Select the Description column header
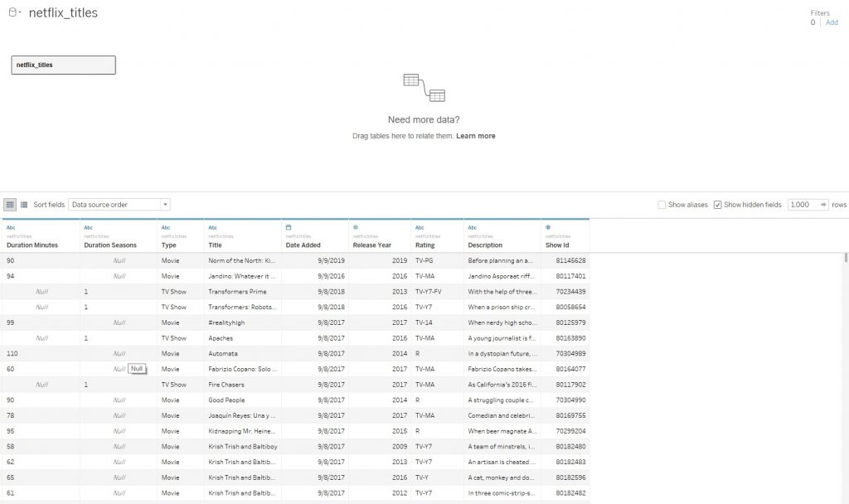Viewport: 849px width, 504px height. tap(502, 236)
